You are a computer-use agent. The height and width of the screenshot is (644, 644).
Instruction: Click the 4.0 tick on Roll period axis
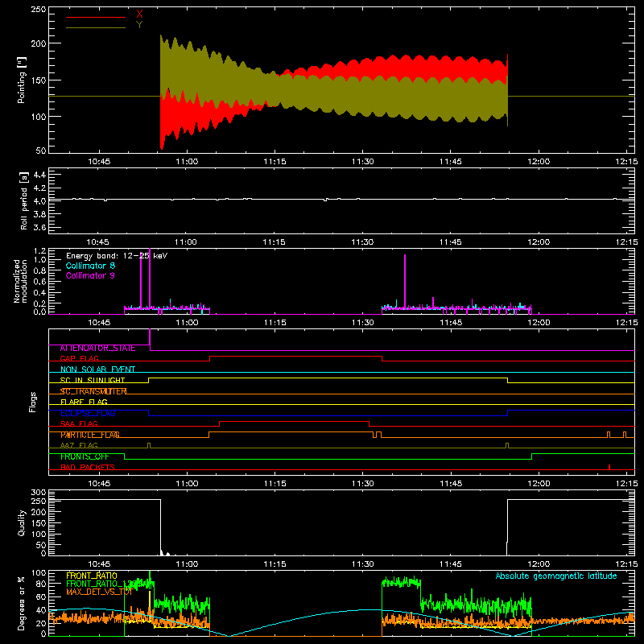click(39, 201)
